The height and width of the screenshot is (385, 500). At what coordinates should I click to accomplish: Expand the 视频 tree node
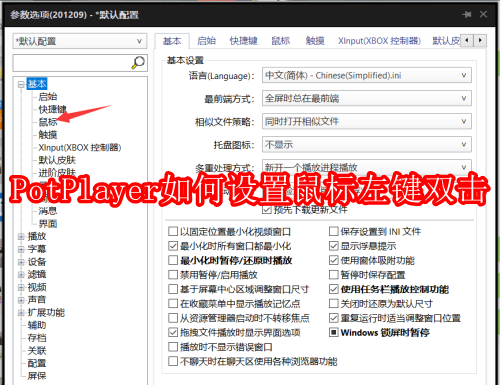click(21, 287)
